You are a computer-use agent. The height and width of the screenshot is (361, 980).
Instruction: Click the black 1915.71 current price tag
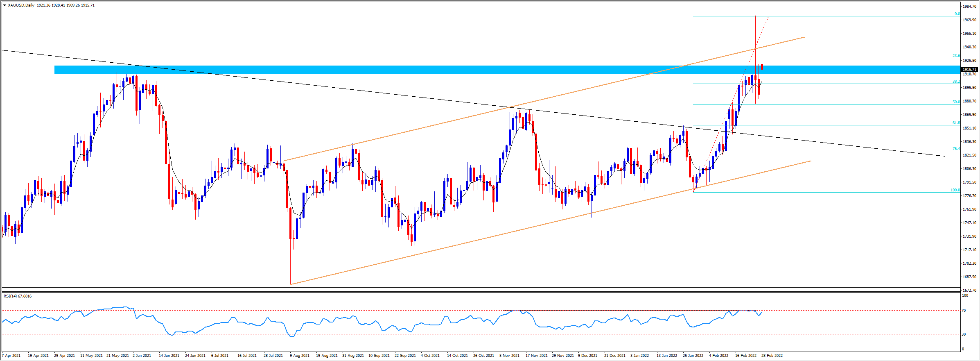[x=969, y=70]
